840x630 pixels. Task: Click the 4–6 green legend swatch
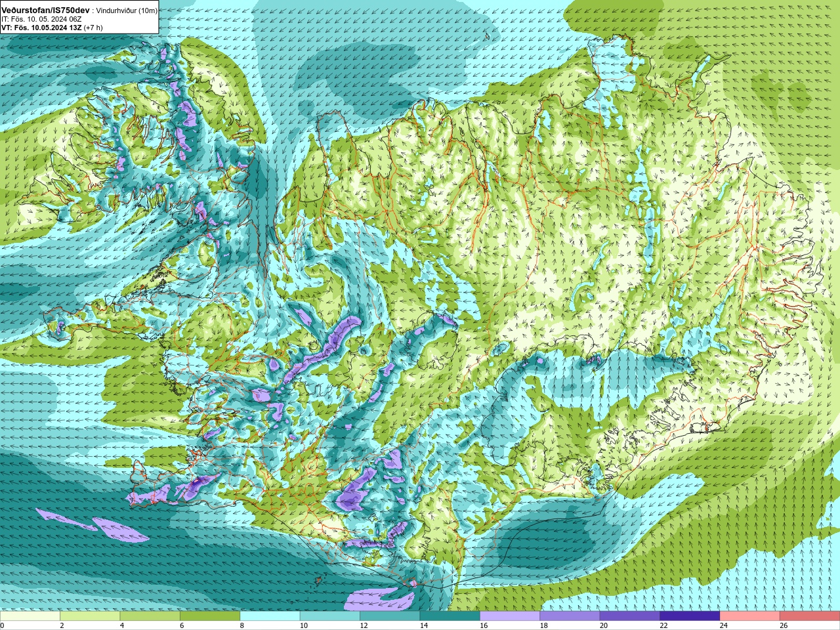150,616
